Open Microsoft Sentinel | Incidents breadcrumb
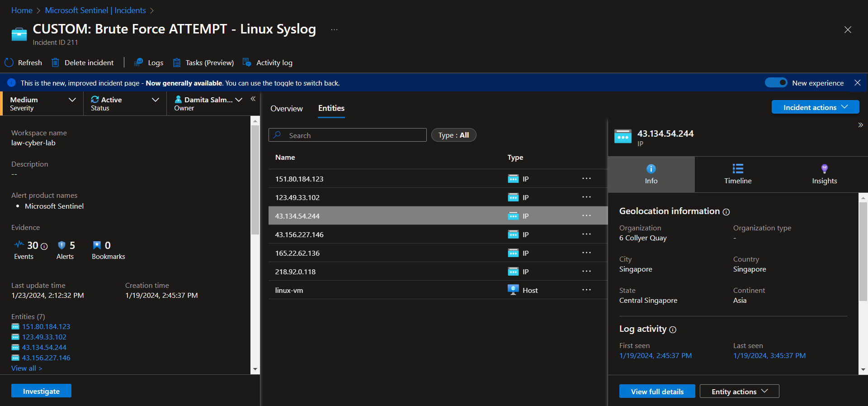The width and height of the screenshot is (868, 406). click(95, 10)
